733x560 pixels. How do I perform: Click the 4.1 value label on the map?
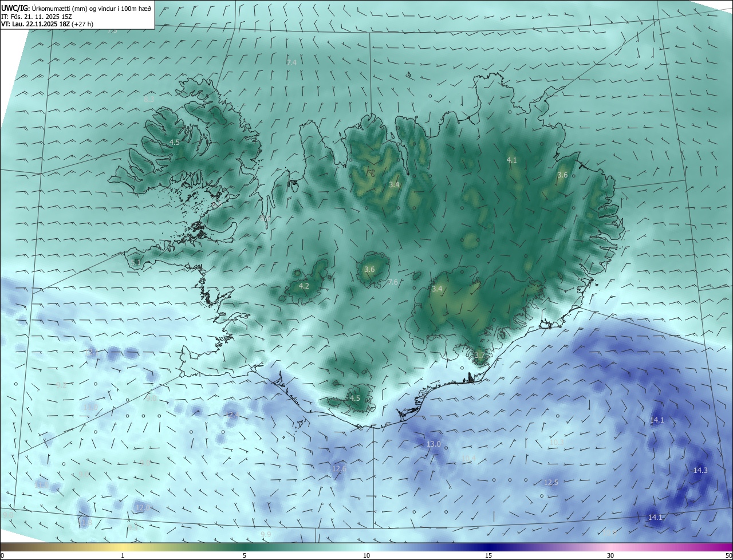512,160
